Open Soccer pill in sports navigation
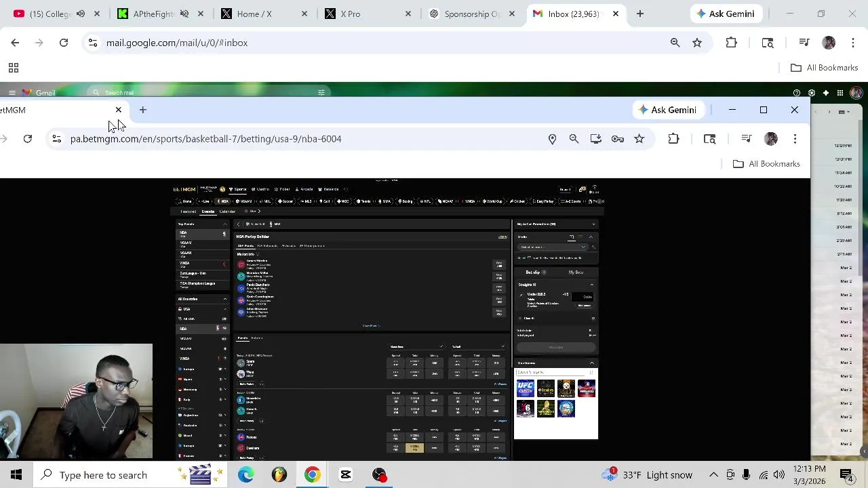 click(285, 201)
